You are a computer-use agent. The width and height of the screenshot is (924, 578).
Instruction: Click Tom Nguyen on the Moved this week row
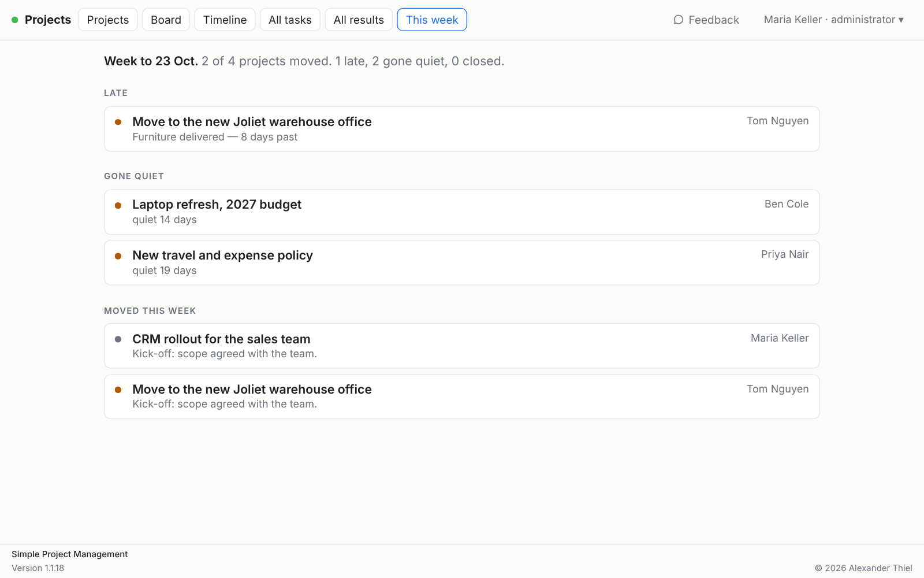[777, 389]
